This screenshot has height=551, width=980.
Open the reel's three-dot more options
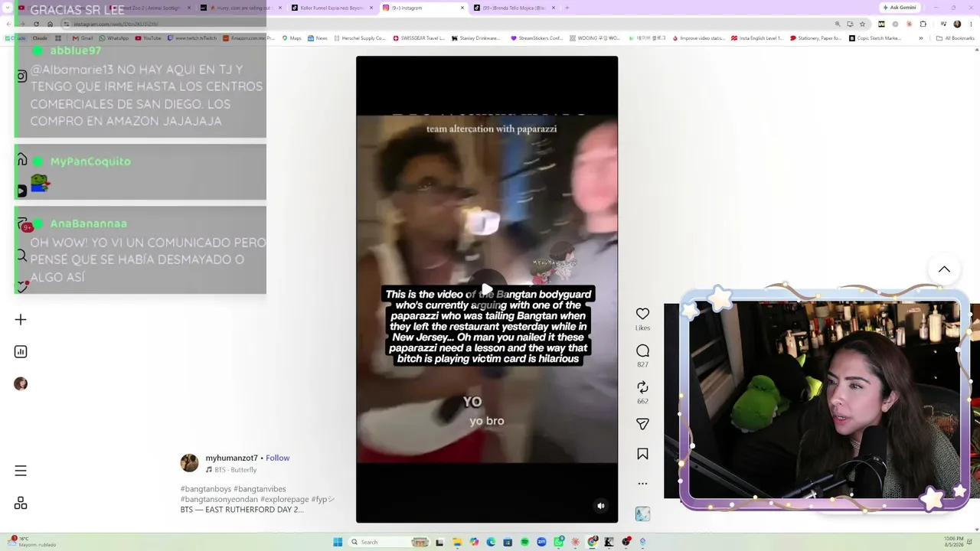(x=642, y=484)
